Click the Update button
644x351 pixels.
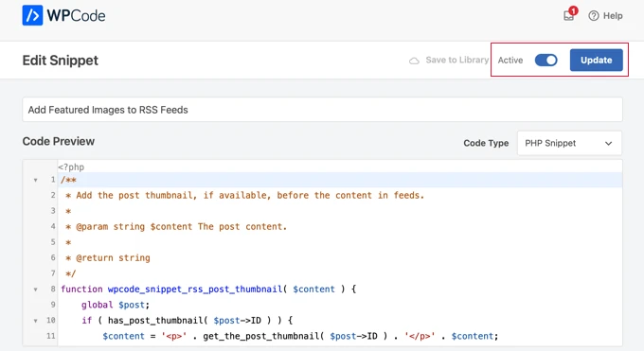click(596, 61)
